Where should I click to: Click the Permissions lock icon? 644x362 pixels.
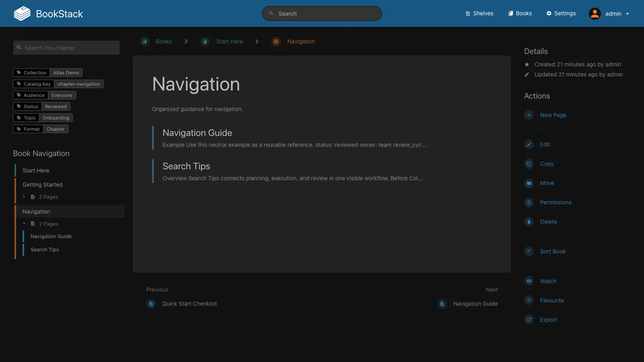529,202
